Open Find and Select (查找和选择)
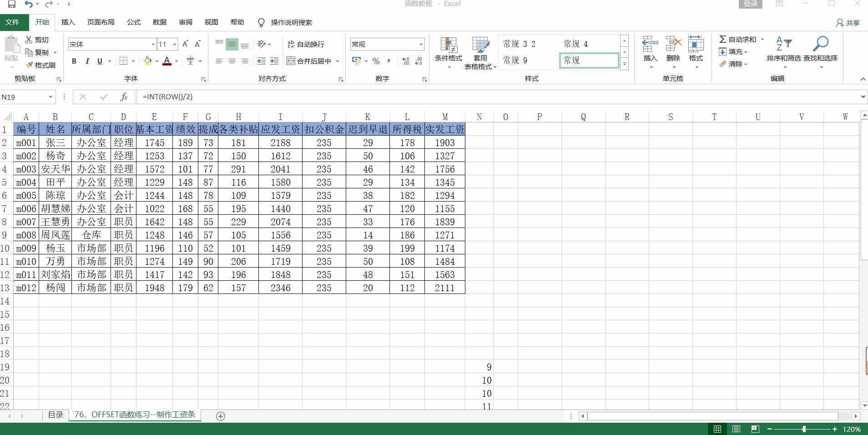The image size is (868, 435). [x=820, y=52]
